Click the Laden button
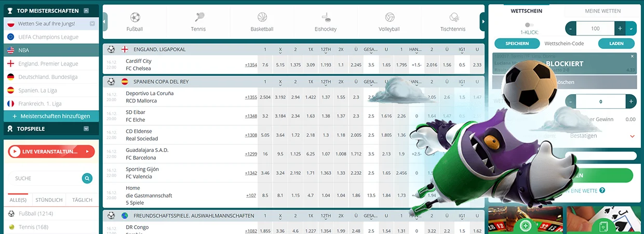 tap(616, 44)
